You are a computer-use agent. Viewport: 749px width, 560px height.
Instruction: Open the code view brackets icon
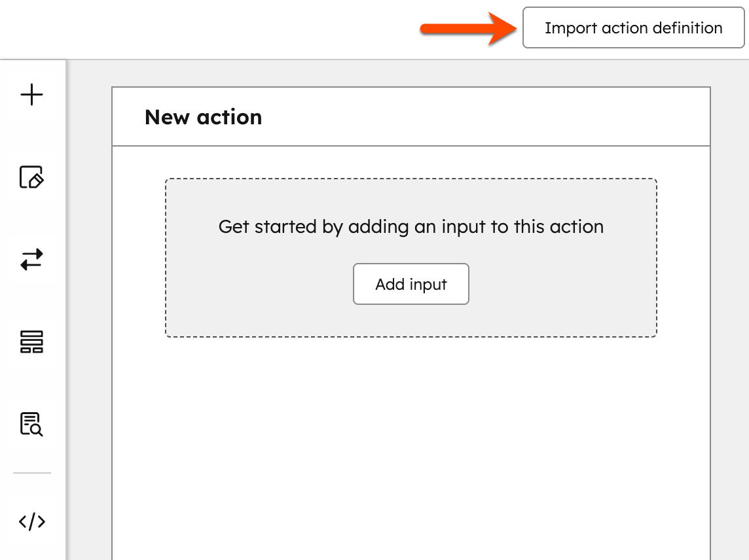pos(31,521)
